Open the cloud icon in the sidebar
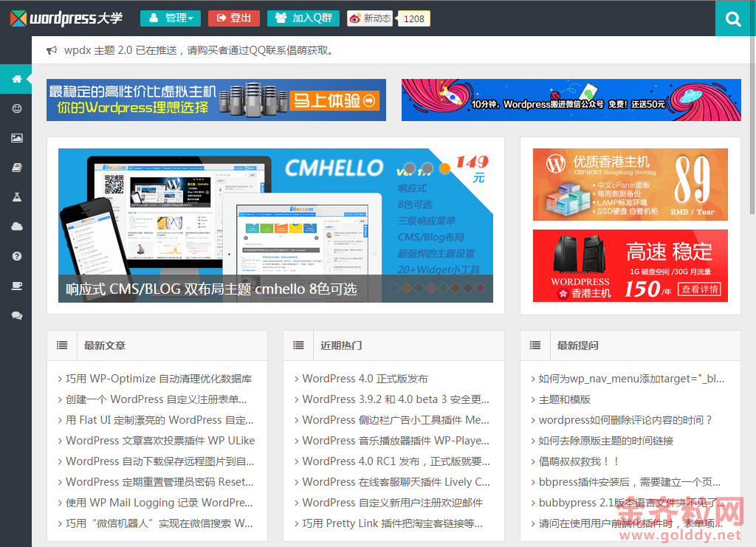 click(16, 227)
